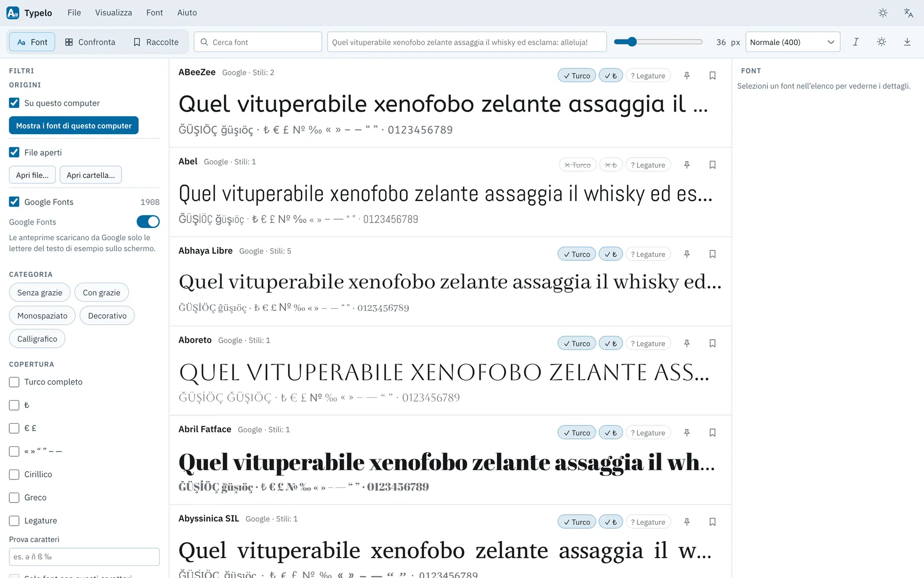The image size is (924, 578).
Task: Check the Cirillico coverage filter
Action: tap(14, 475)
